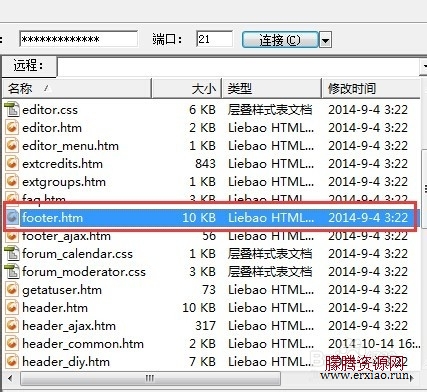Click the 6 KB size of editor.css
427x392 pixels.
point(203,110)
